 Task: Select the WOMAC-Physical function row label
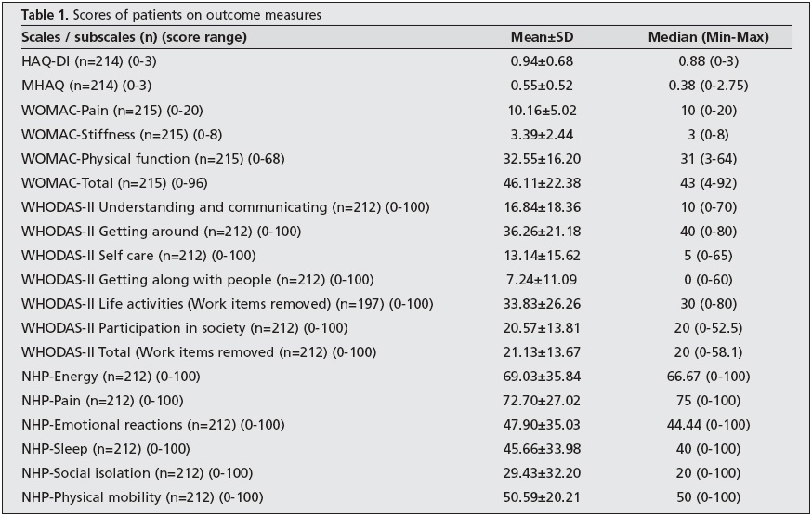coord(141,158)
